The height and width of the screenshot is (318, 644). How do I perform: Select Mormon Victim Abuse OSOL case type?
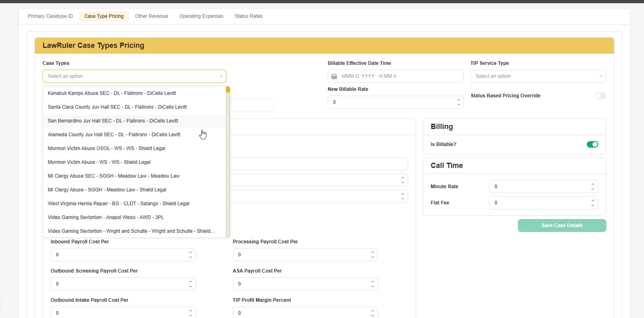click(x=107, y=148)
